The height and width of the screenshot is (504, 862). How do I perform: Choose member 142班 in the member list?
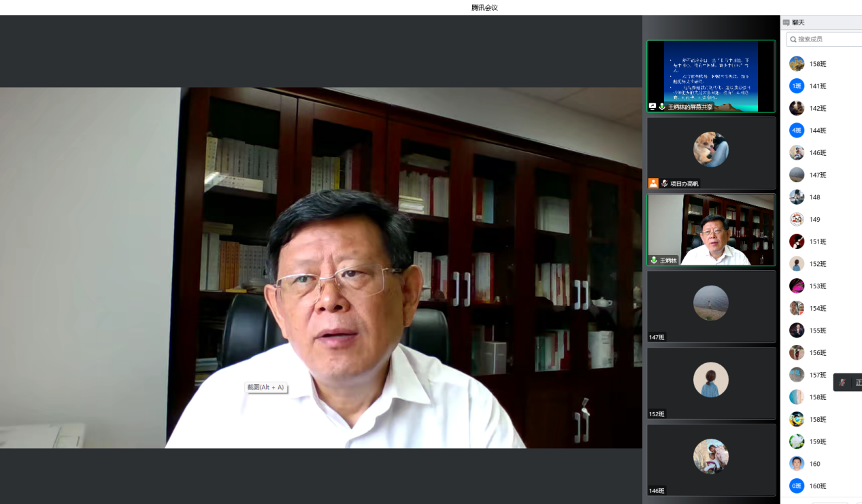pyautogui.click(x=818, y=108)
